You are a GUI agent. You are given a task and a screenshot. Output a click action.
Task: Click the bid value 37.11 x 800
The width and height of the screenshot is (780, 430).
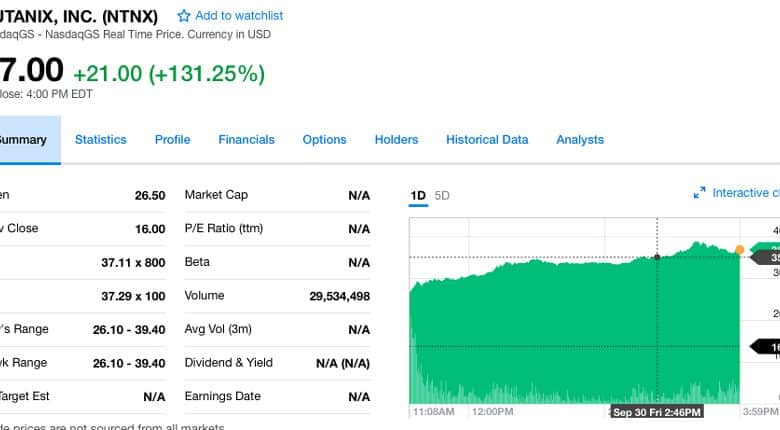click(133, 262)
